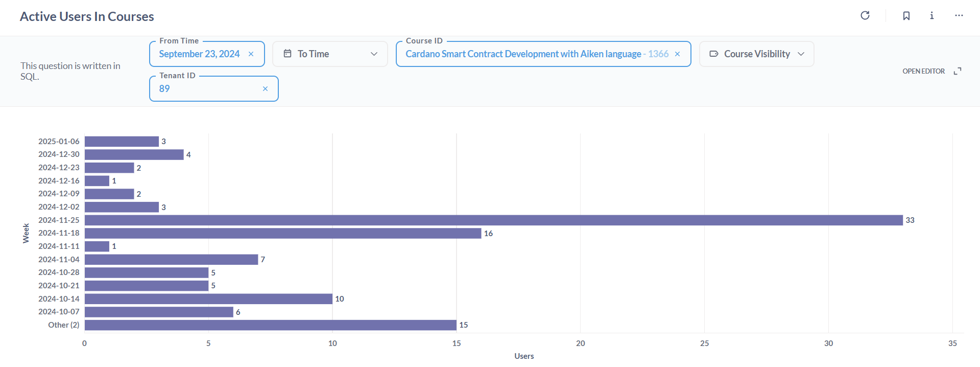Click the 2024-11-25 bar with 33 users
Screen dimensions: 980x367
coord(494,220)
